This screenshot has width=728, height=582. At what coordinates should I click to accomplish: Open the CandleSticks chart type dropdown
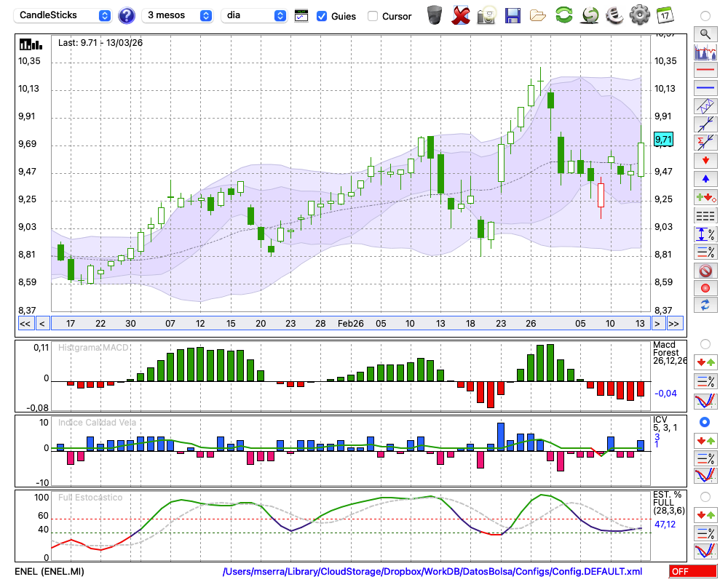coord(63,15)
